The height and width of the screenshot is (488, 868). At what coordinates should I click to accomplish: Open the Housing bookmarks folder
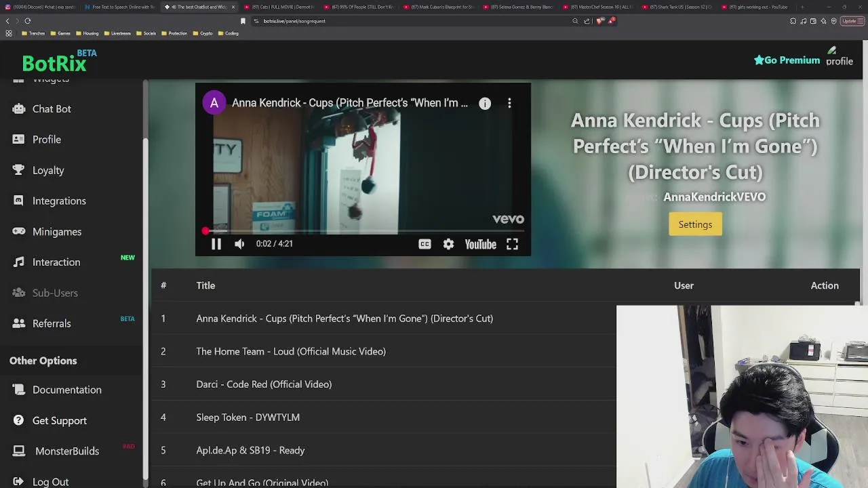pyautogui.click(x=87, y=33)
